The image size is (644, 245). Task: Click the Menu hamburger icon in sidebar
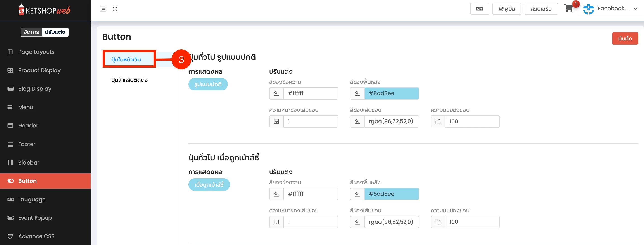(x=10, y=107)
